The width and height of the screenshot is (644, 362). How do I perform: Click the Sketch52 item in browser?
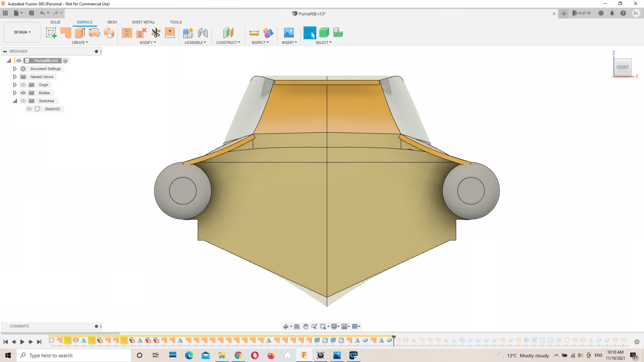pyautogui.click(x=52, y=109)
